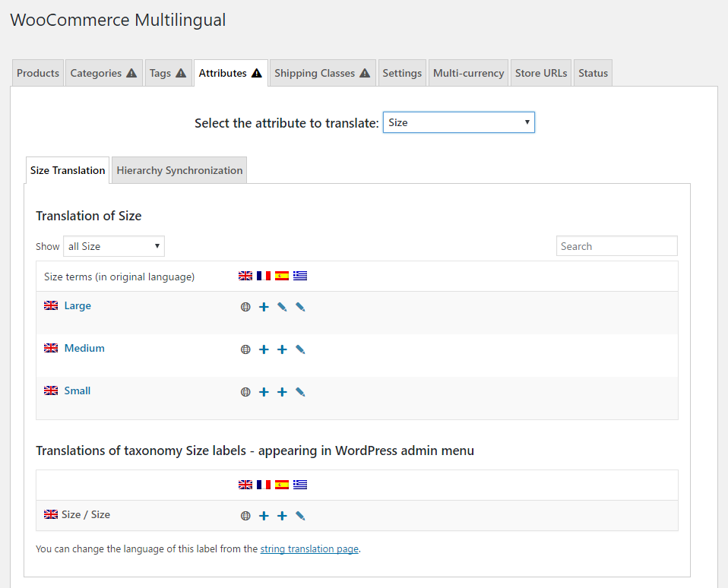
Task: Open the Hierarchy Synchronization sub-tab
Action: tap(179, 170)
